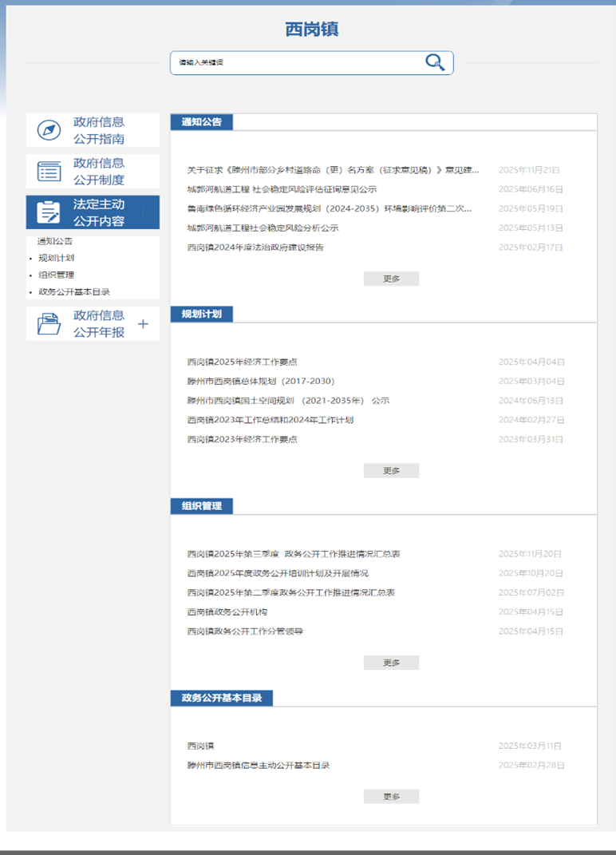The width and height of the screenshot is (616, 855).
Task: Open 西岗镇2025年经济工作要点 article
Action: (243, 362)
